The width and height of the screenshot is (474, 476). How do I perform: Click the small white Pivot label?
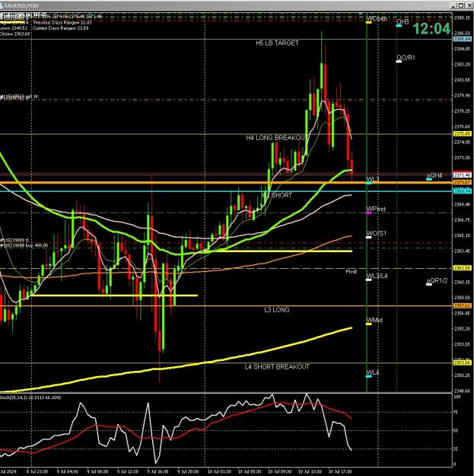click(x=352, y=271)
